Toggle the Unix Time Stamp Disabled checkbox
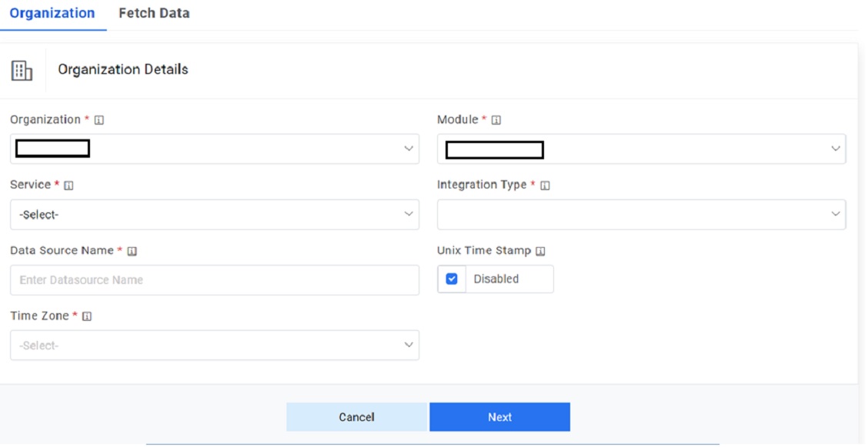Viewport: 868px width, 447px height. (x=452, y=279)
